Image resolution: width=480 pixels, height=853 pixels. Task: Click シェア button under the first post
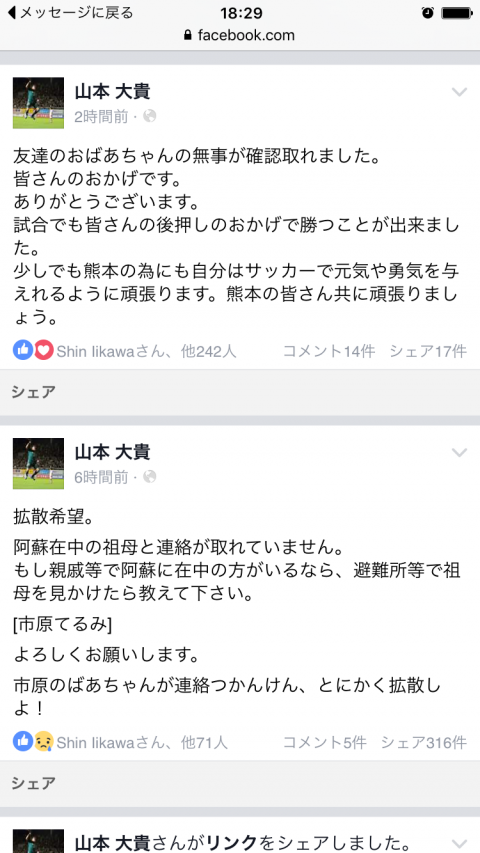click(33, 391)
